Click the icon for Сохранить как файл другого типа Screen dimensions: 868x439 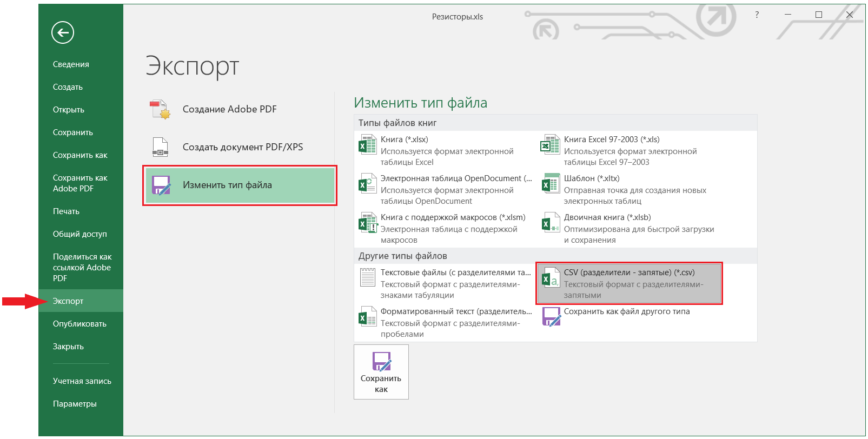[551, 317]
